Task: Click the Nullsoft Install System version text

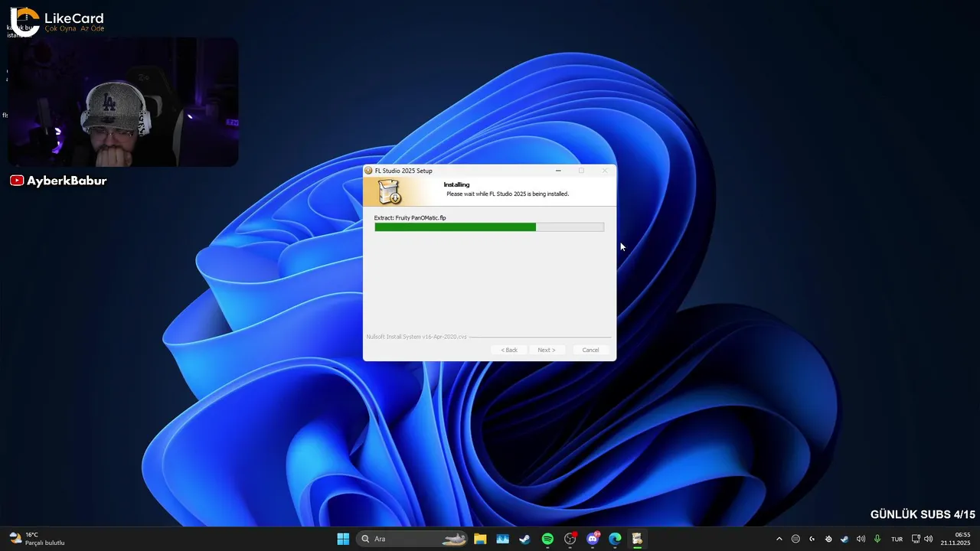Action: click(416, 337)
